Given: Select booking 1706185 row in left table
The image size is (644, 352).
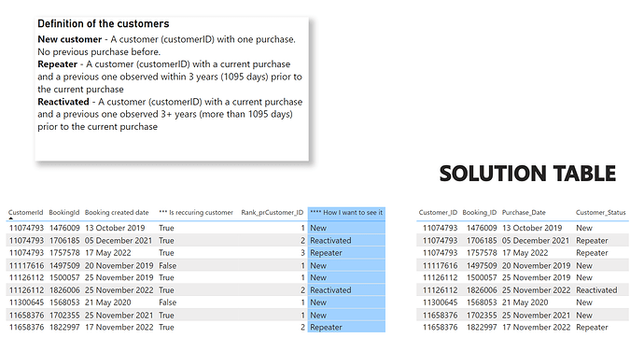Looking at the screenshot, I should coord(195,240).
